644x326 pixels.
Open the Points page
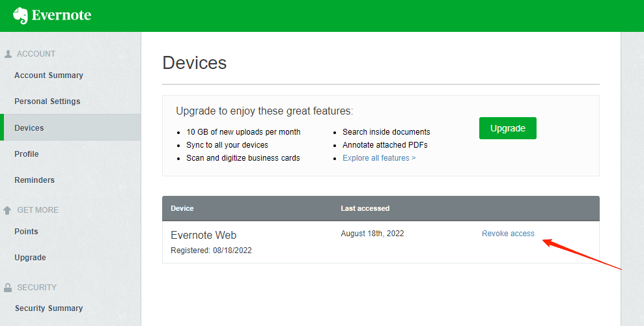(26, 232)
